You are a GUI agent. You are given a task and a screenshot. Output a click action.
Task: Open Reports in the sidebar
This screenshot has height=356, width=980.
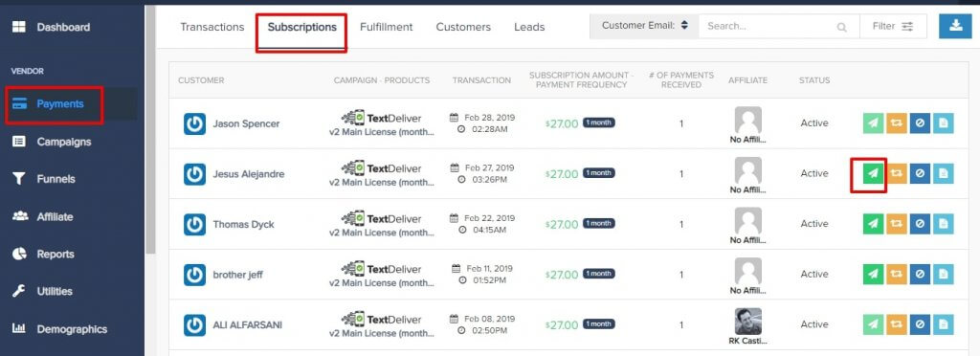(x=44, y=255)
